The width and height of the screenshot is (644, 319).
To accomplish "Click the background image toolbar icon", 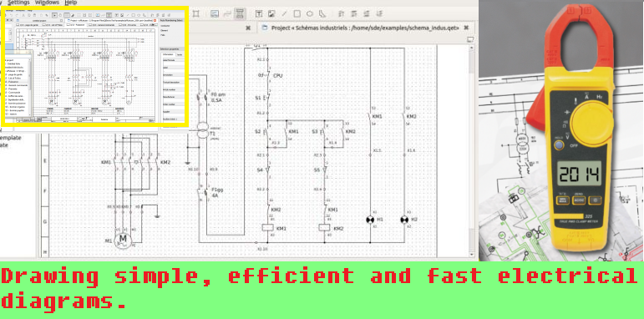I will point(214,13).
